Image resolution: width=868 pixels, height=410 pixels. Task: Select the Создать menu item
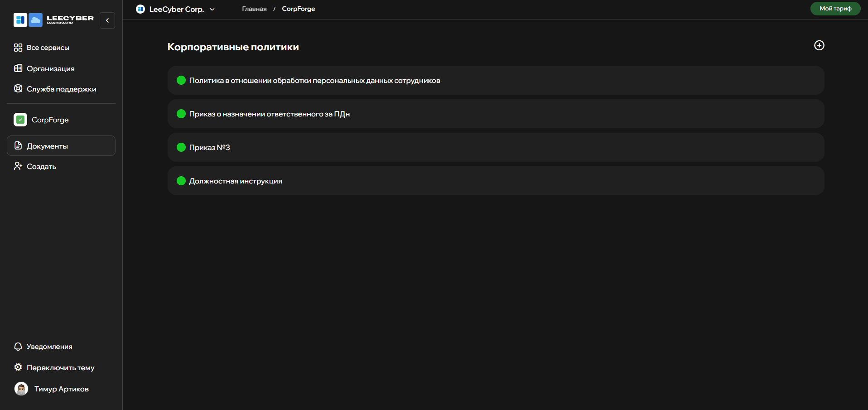[41, 166]
